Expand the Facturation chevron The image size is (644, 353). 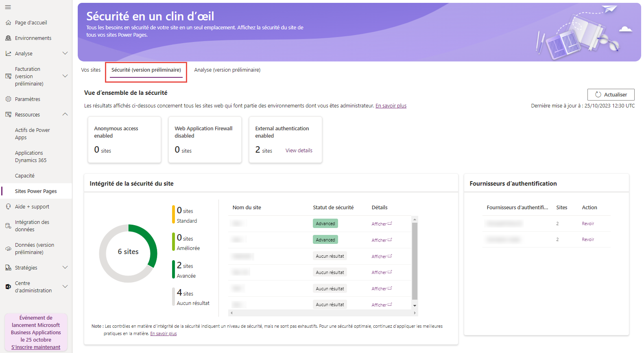[65, 76]
